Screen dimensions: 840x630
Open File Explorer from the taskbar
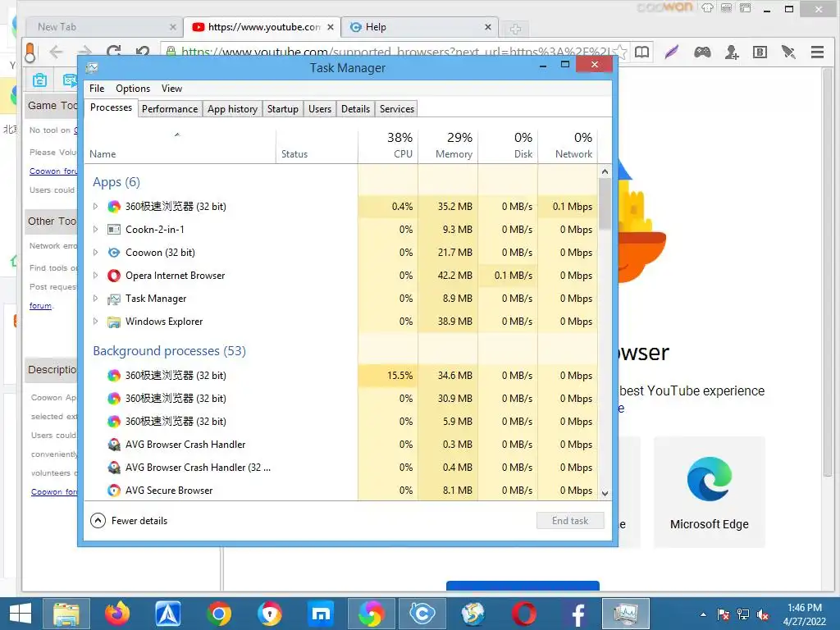(x=66, y=614)
